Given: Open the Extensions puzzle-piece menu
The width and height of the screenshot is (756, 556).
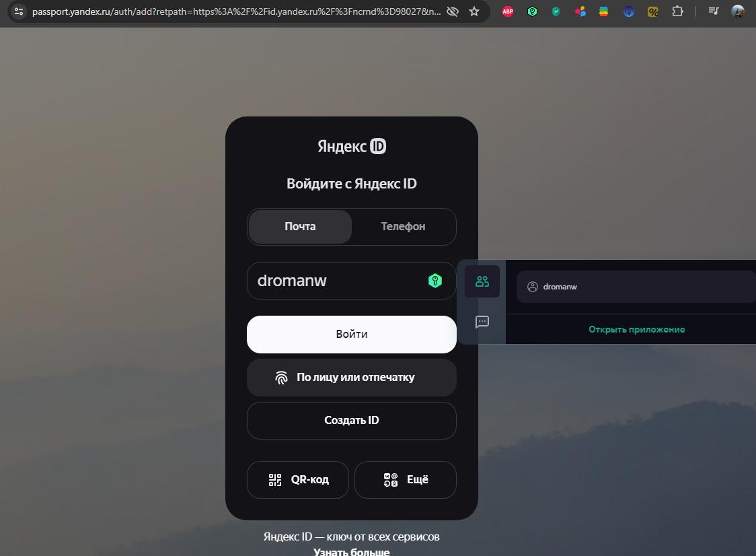Looking at the screenshot, I should [677, 11].
